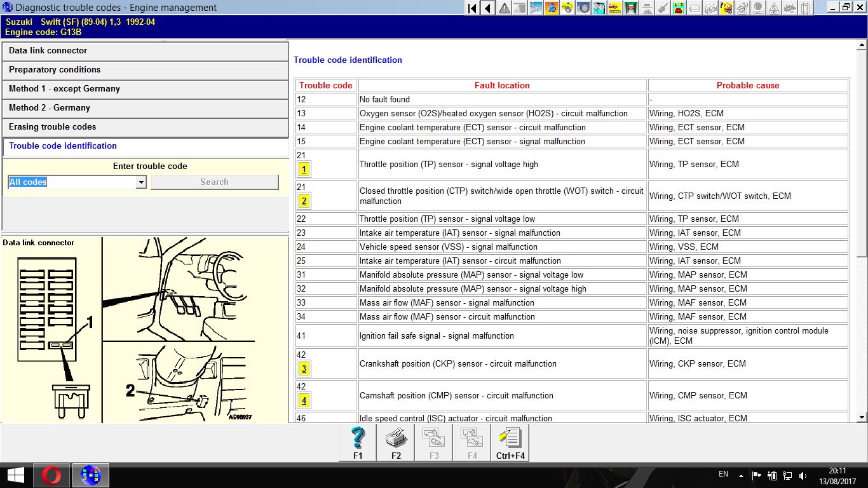The height and width of the screenshot is (488, 868).
Task: Click the F1 help question mark button
Action: (x=358, y=442)
